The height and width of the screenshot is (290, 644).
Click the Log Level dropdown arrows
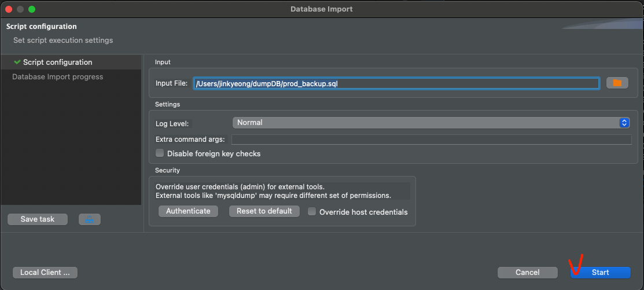(x=624, y=123)
